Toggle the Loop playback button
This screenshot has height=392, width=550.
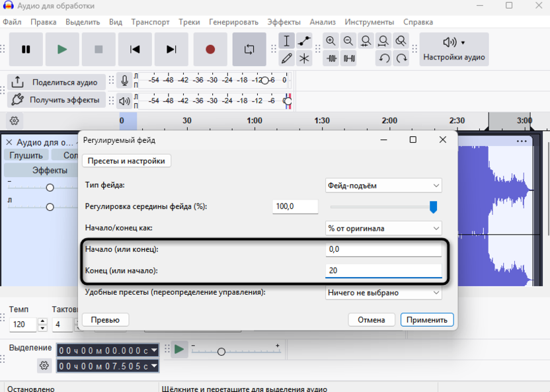tap(249, 50)
